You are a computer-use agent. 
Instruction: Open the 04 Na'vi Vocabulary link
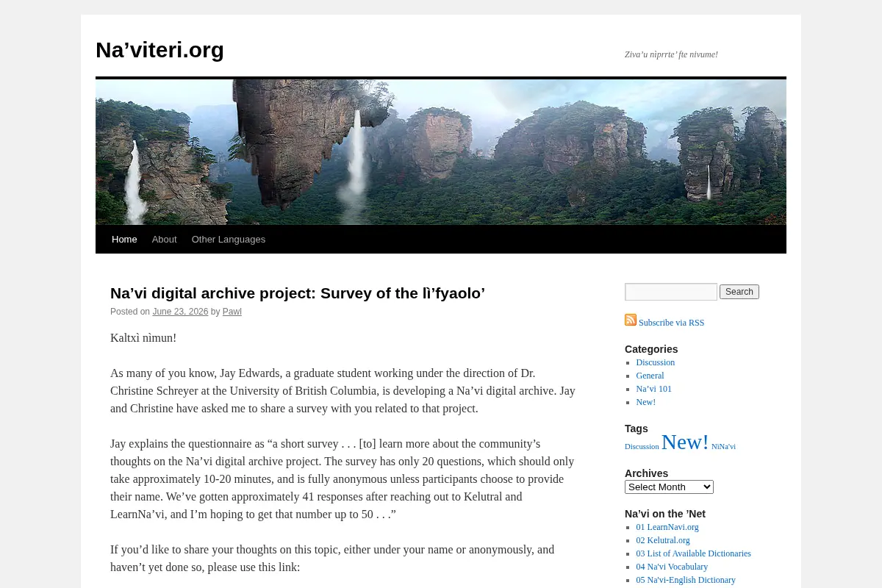point(672,567)
